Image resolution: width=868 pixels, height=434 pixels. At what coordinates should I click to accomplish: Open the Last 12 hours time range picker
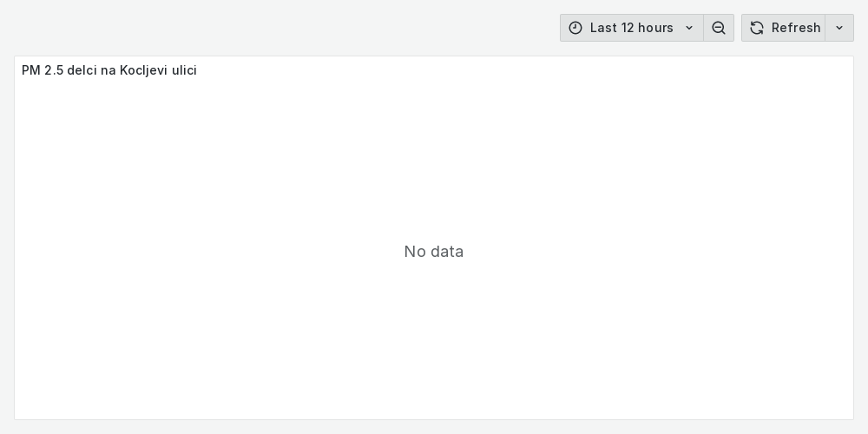click(631, 28)
